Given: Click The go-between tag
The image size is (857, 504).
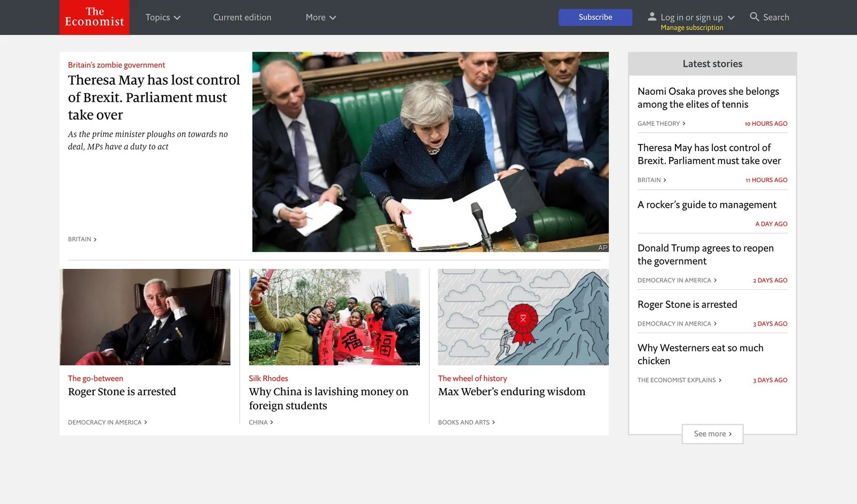Looking at the screenshot, I should point(95,378).
